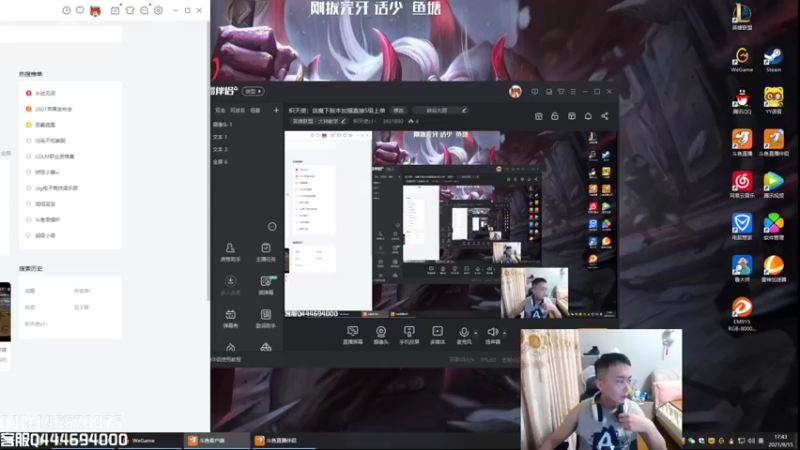
Task: Open the notification bell in streaming companion
Action: [588, 116]
